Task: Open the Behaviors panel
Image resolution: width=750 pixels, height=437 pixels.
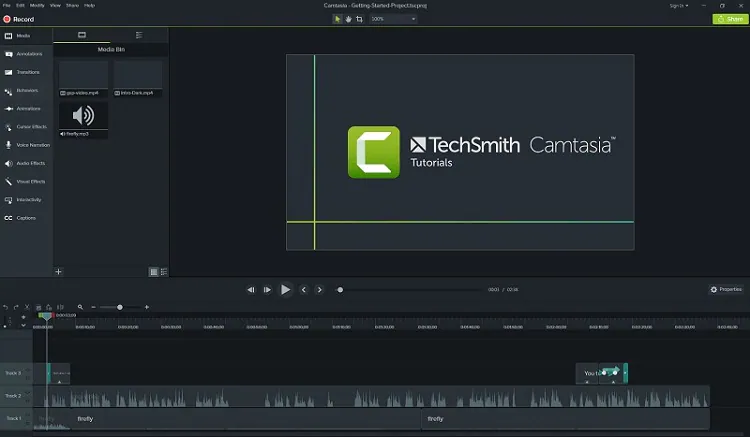Action: click(x=26, y=90)
